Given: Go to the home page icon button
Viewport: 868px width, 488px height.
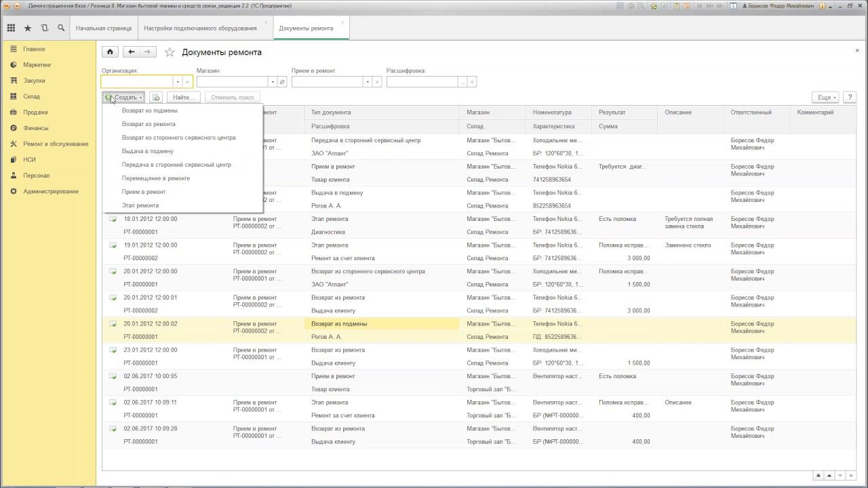Looking at the screenshot, I should pyautogui.click(x=109, y=52).
